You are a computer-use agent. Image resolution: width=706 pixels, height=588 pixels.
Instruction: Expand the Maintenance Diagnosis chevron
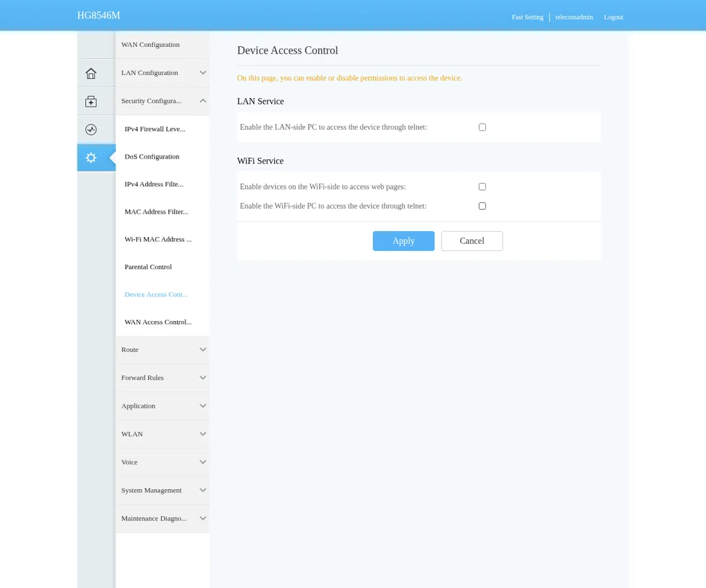[203, 519]
